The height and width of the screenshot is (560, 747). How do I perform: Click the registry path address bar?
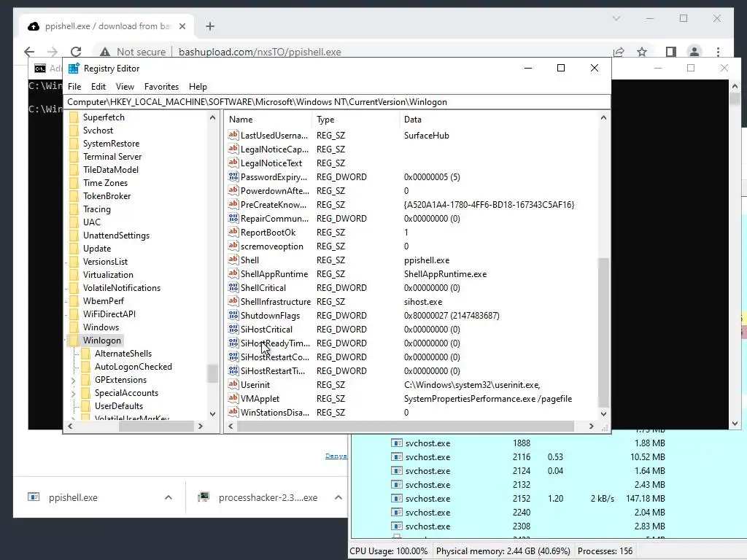(337, 102)
